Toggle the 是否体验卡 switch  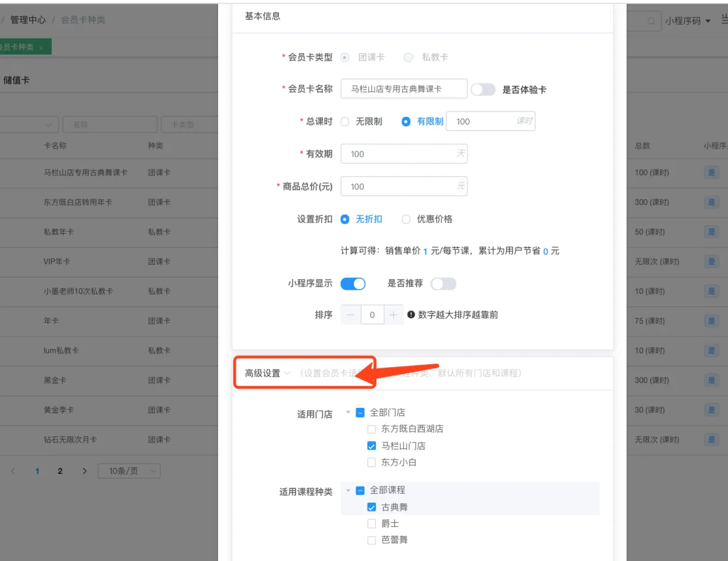click(483, 89)
